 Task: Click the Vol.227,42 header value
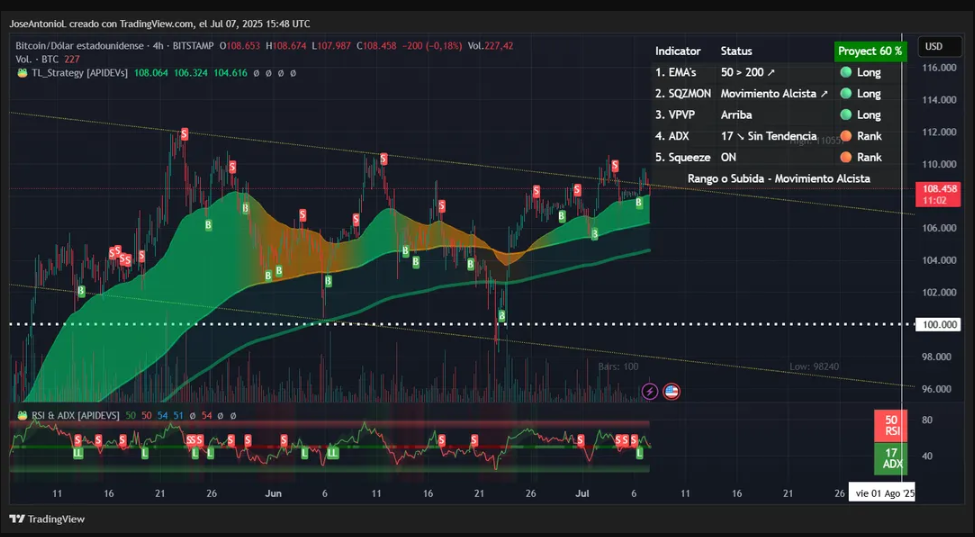491,45
